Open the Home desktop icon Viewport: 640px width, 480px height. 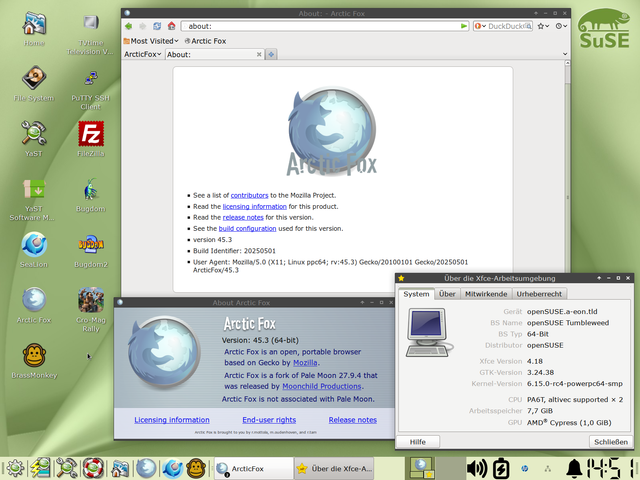[x=34, y=29]
